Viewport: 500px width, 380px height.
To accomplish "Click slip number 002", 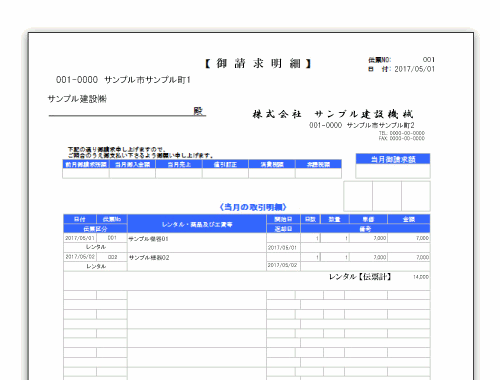I will (112, 257).
